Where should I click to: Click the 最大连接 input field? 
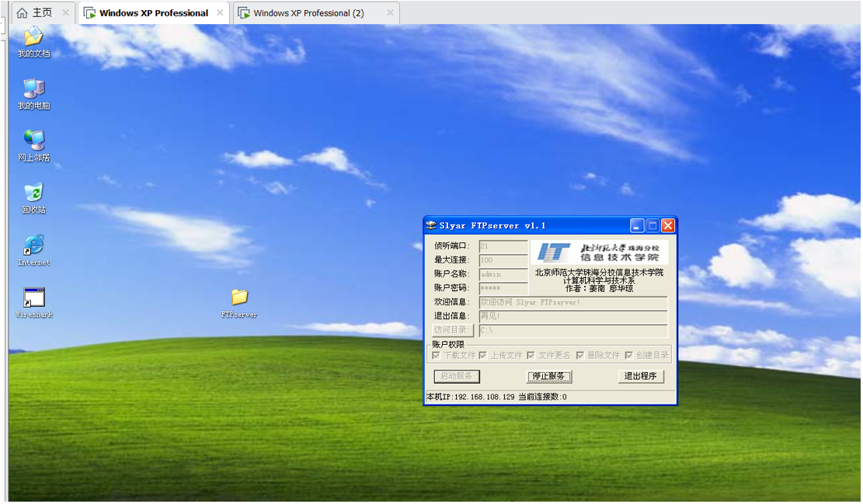coord(503,260)
